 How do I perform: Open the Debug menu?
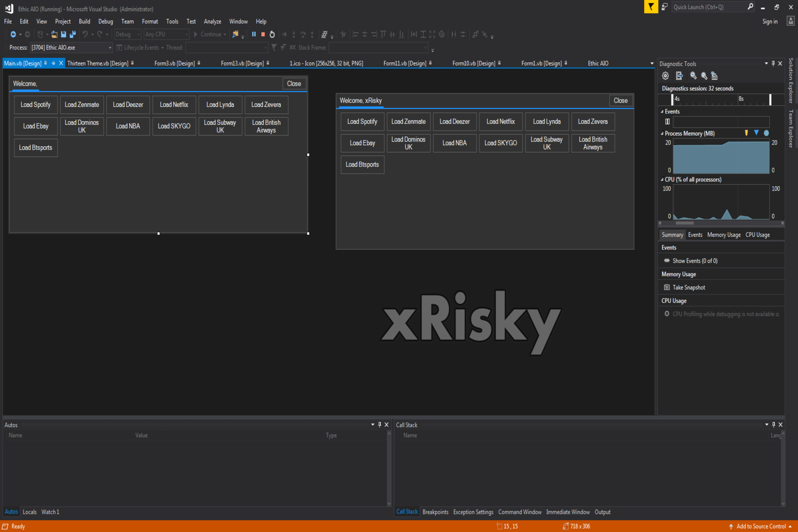105,22
